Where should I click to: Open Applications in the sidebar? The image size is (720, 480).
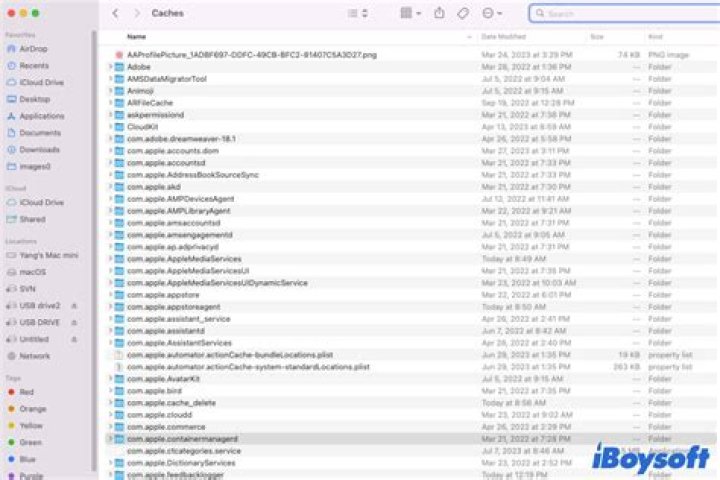[41, 116]
